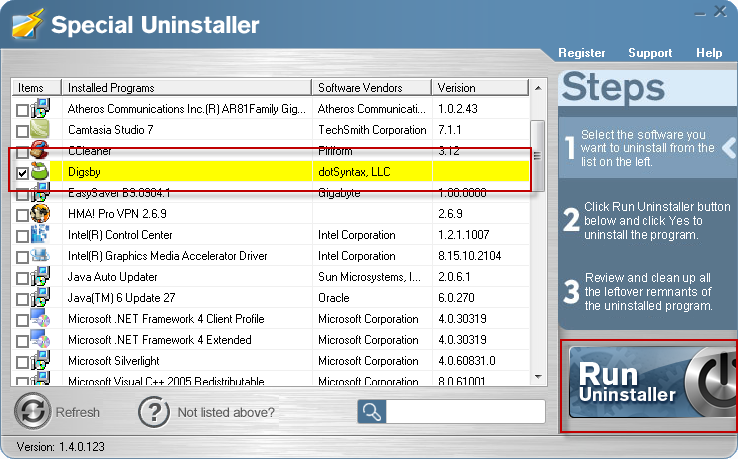This screenshot has width=738, height=459.
Task: Sort by Software Vendors column header
Action: 372,88
